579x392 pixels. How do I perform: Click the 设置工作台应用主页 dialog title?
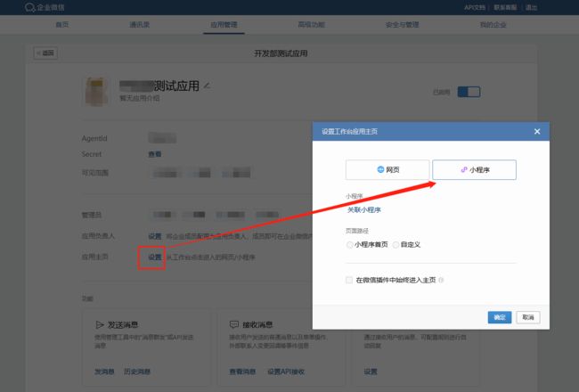pos(349,132)
